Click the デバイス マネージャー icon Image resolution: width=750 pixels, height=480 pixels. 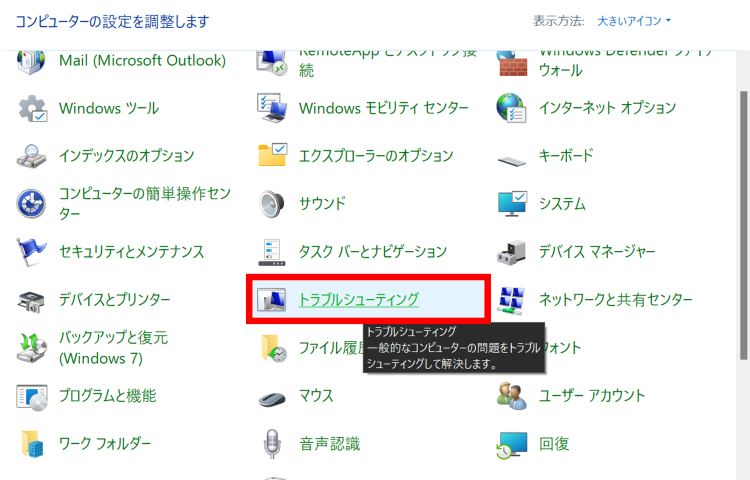pyautogui.click(x=512, y=252)
